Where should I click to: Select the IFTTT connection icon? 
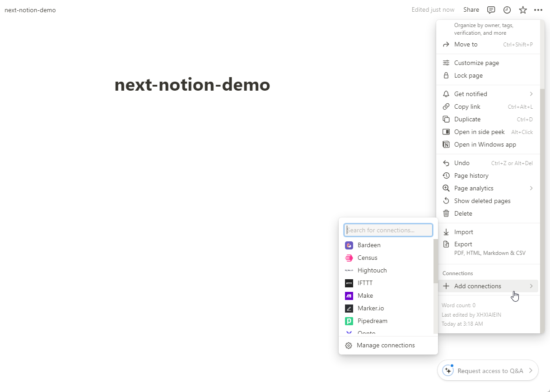click(349, 283)
